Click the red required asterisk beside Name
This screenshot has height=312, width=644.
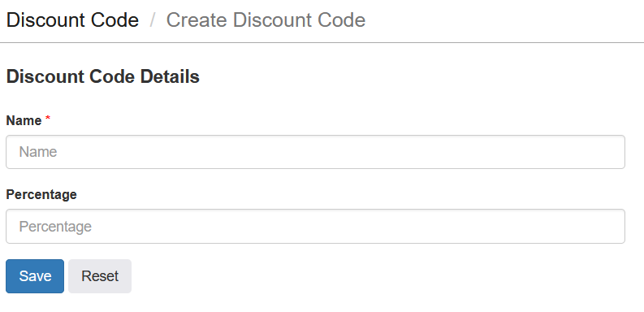[48, 119]
